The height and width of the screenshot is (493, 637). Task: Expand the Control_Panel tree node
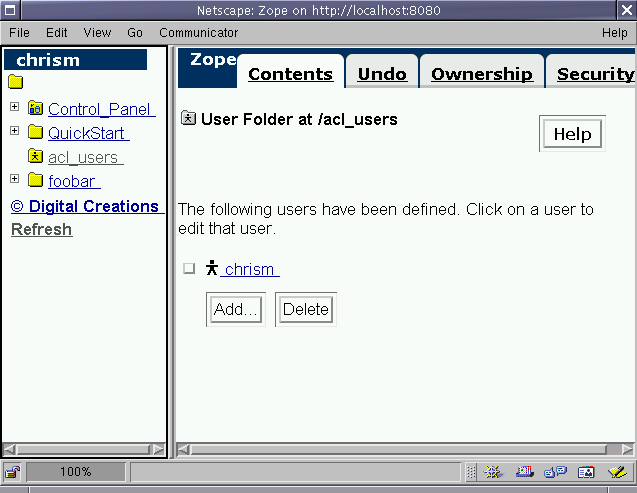pyautogui.click(x=15, y=106)
